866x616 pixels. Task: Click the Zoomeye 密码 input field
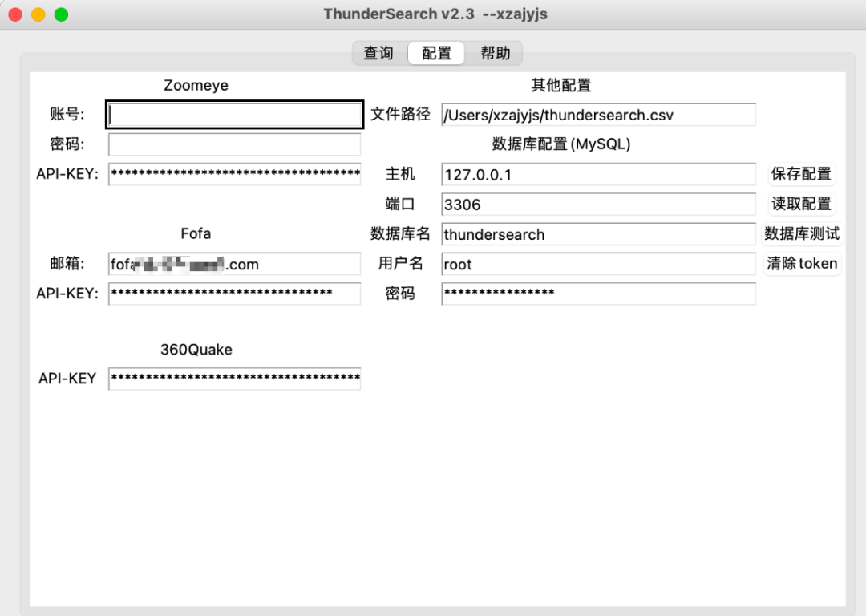[x=234, y=144]
